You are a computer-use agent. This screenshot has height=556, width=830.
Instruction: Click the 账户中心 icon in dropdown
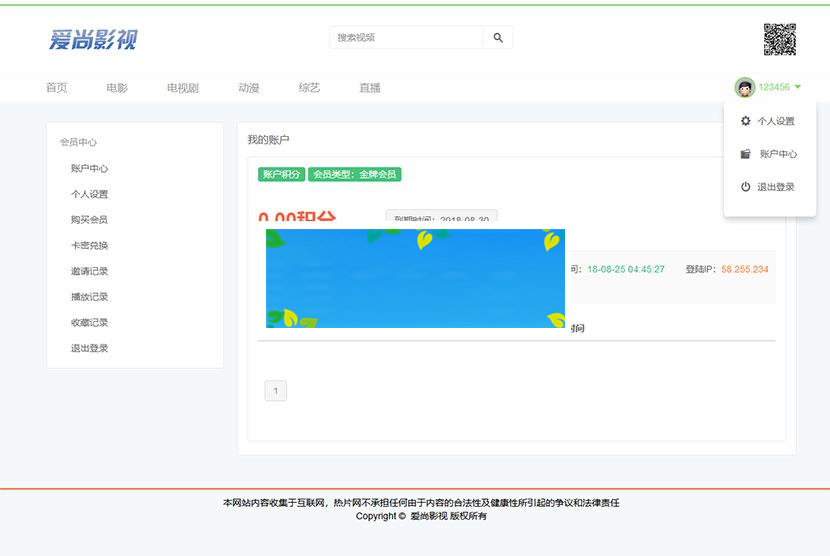(x=745, y=154)
